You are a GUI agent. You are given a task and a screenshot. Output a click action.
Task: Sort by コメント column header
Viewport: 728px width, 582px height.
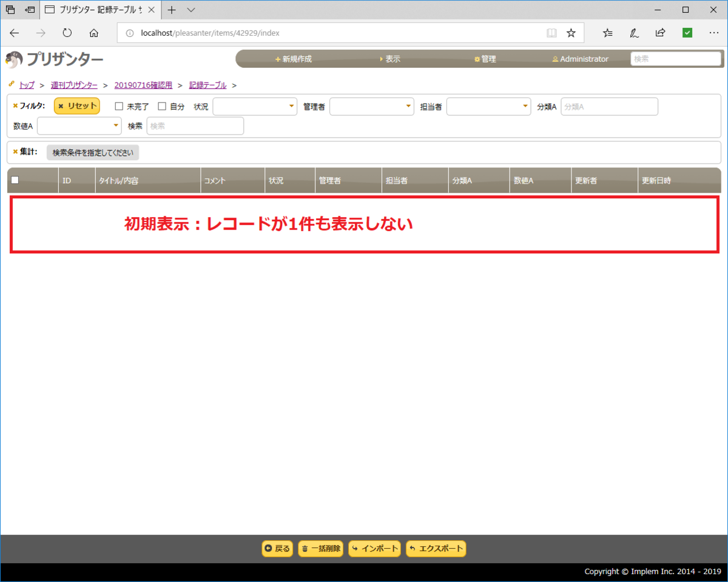(232, 181)
